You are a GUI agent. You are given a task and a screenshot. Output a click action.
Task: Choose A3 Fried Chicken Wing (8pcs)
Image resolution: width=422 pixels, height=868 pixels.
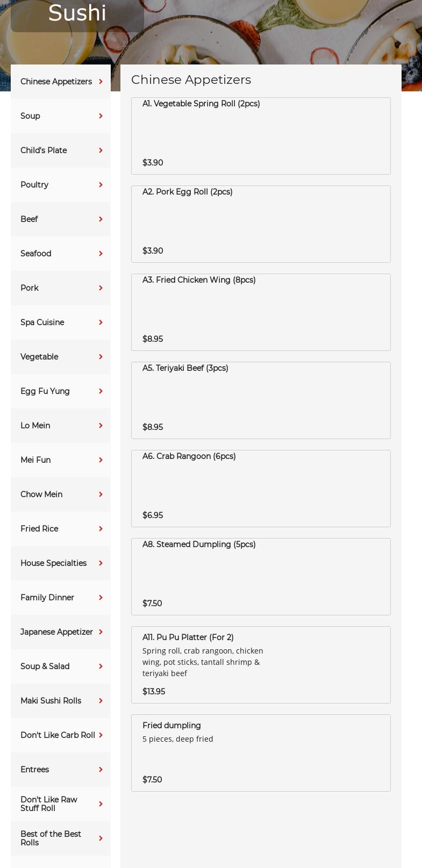click(x=261, y=312)
